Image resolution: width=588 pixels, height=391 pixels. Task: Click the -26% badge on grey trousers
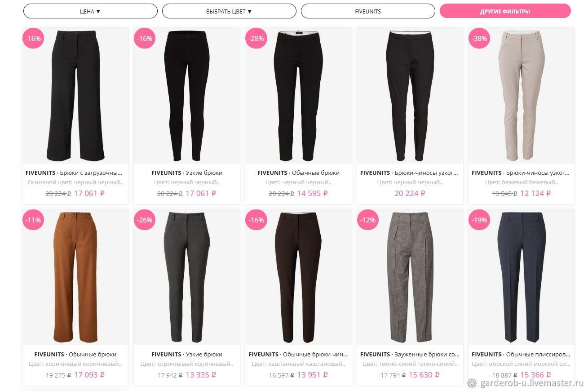(145, 220)
